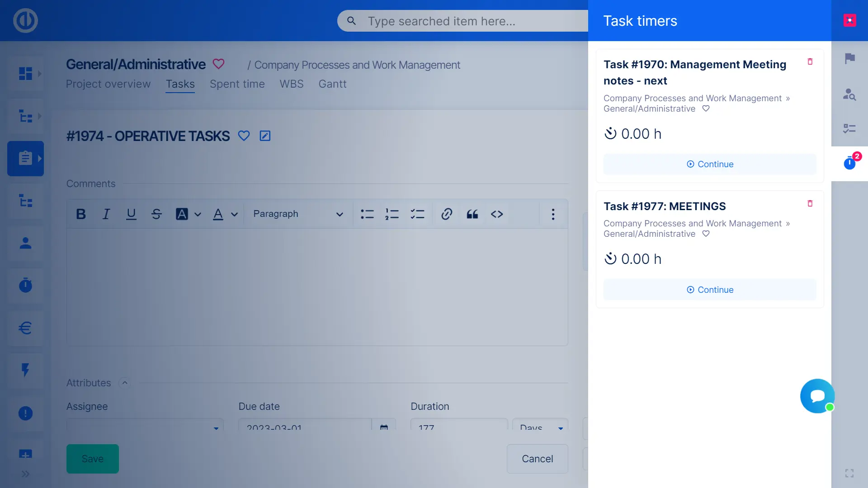868x488 pixels.
Task: Collapse the Attributes section
Action: pos(125,383)
